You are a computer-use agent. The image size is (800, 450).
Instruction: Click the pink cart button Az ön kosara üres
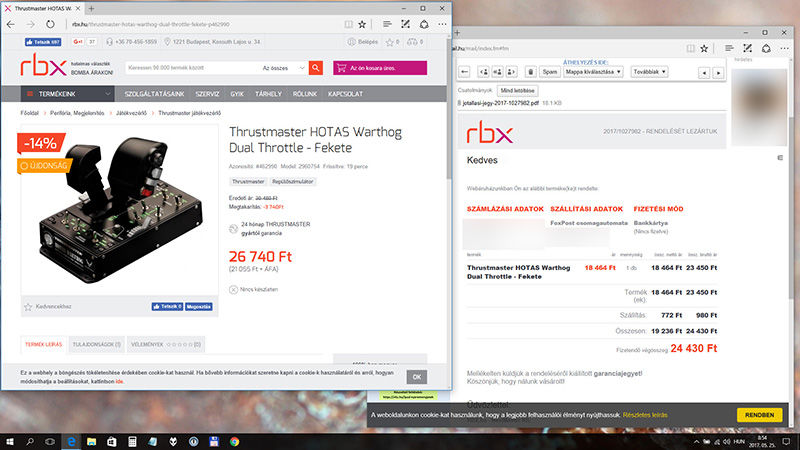(380, 68)
